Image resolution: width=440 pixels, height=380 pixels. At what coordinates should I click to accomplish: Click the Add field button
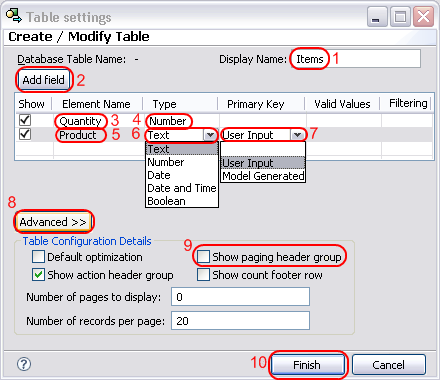click(44, 80)
